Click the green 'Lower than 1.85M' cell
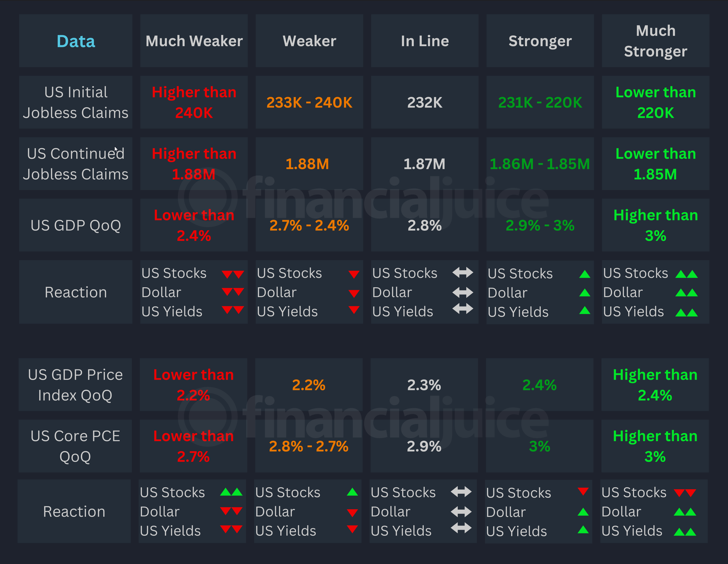Screen dimensions: 728x564 (x=655, y=164)
